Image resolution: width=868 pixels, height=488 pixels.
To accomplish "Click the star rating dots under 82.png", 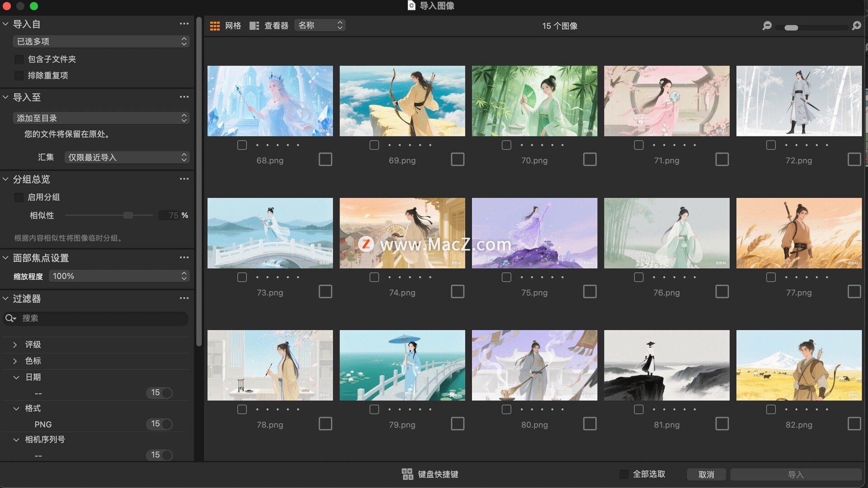I will click(x=807, y=409).
